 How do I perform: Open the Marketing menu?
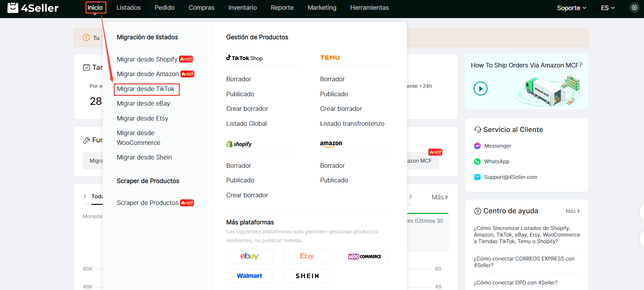pos(322,8)
